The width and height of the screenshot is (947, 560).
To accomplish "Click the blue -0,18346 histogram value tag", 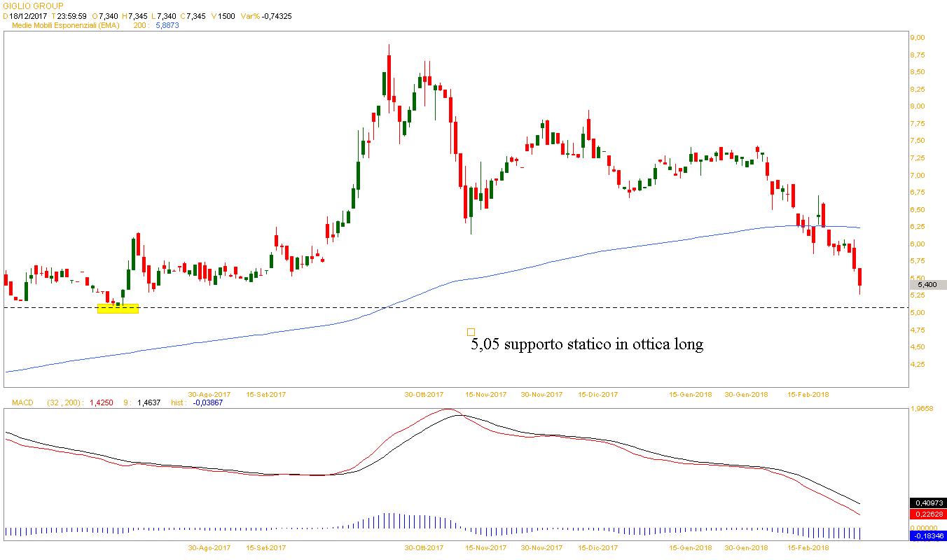I will (x=927, y=535).
